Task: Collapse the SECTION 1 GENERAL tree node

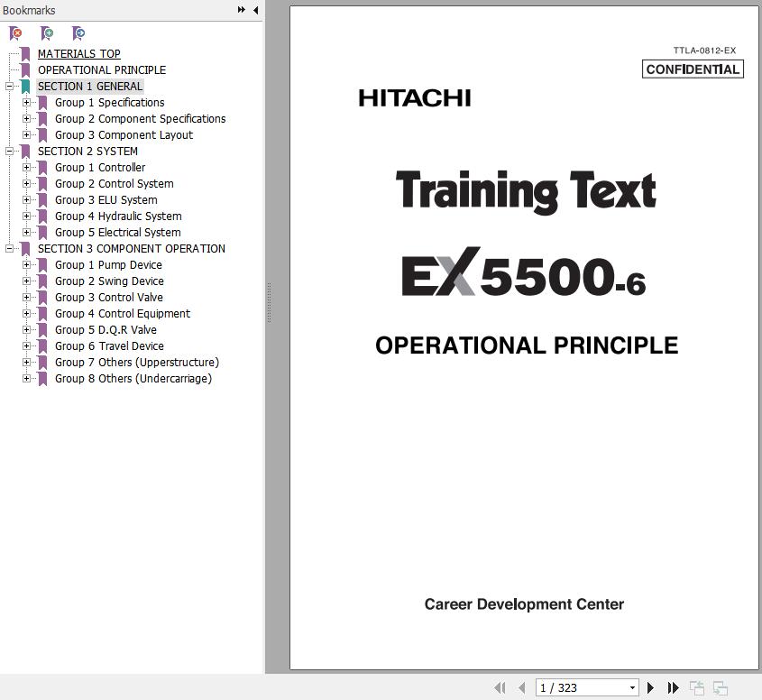Action: point(9,87)
